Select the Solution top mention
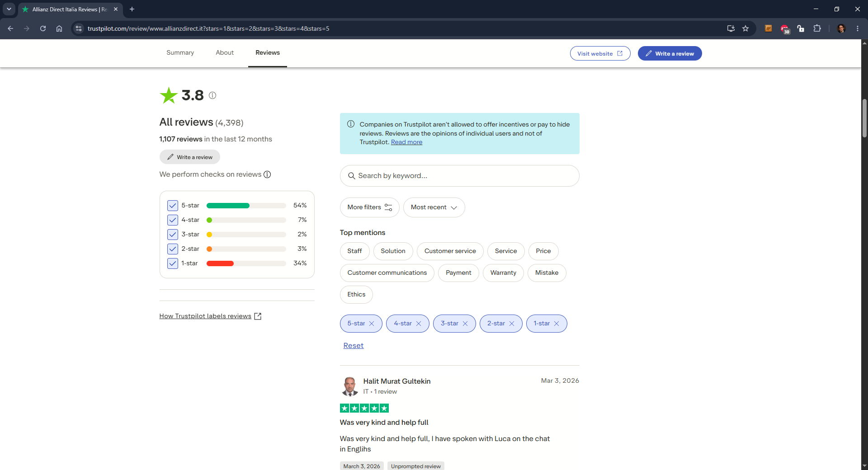The height and width of the screenshot is (470, 868). 393,251
